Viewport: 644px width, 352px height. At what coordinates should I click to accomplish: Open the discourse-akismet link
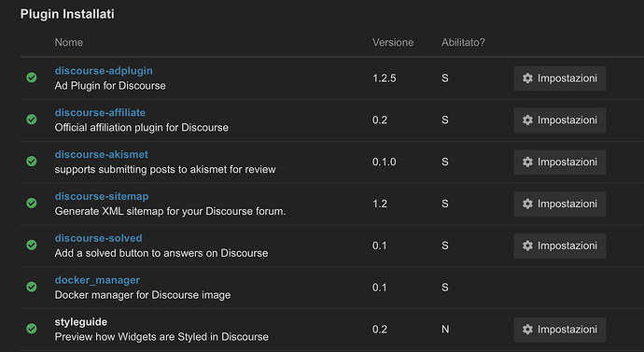coord(102,154)
